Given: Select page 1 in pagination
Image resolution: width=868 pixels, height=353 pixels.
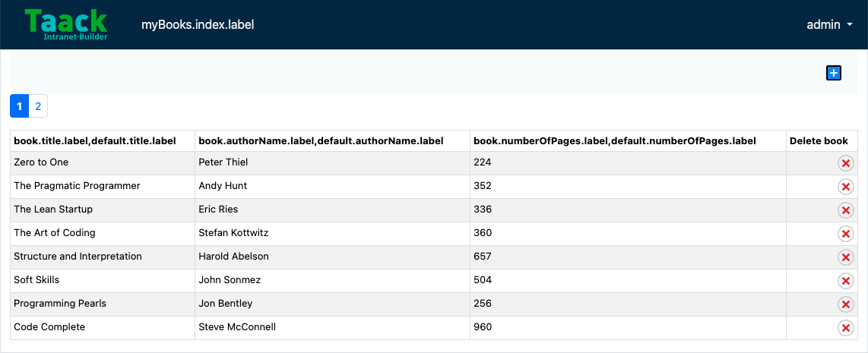Looking at the screenshot, I should [x=19, y=106].
